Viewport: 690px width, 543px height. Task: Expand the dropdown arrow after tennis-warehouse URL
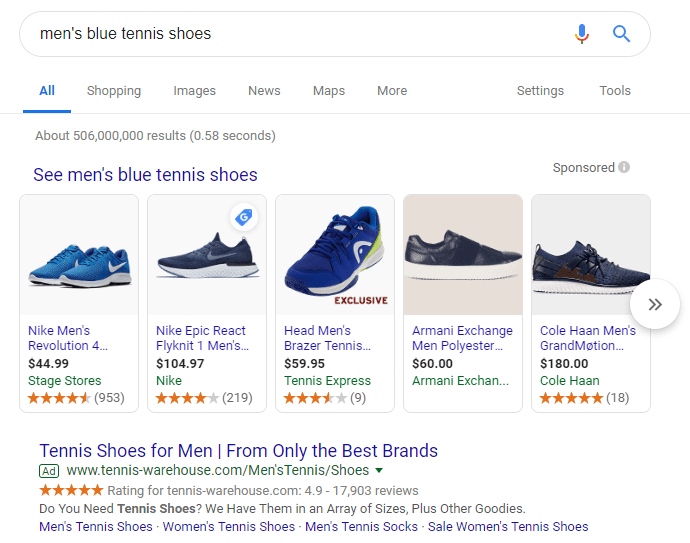click(x=378, y=470)
